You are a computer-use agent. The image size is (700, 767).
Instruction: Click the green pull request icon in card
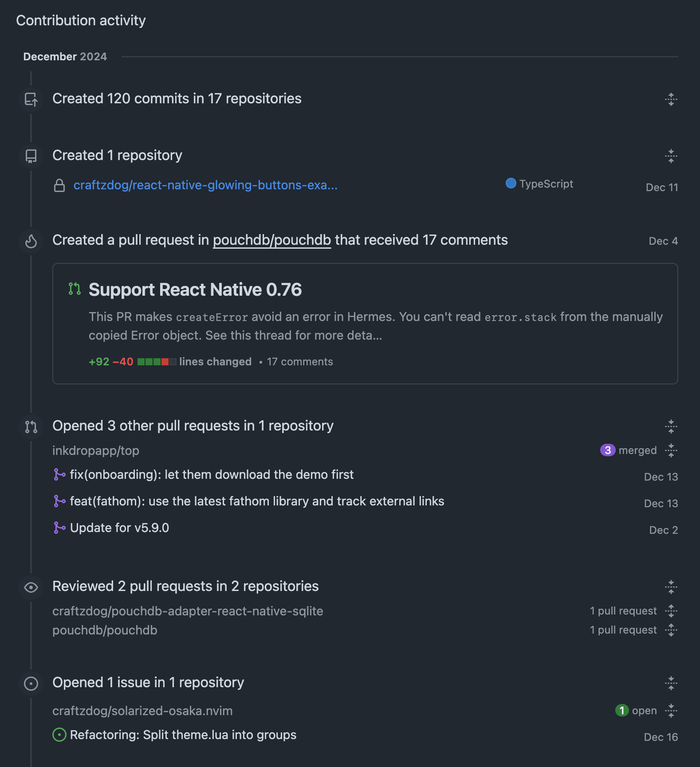tap(75, 289)
